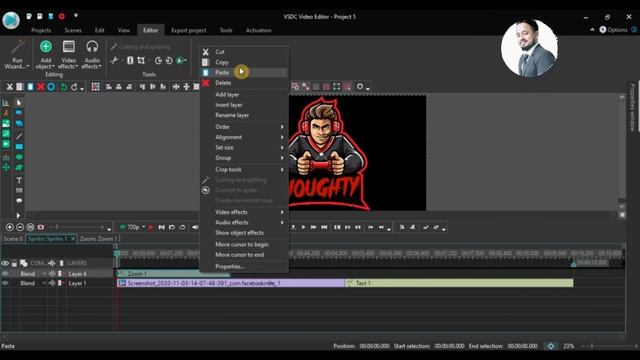This screenshot has width=640, height=360.
Task: Select the rectangle shape tool in side toolbar
Action: pyautogui.click(x=19, y=146)
